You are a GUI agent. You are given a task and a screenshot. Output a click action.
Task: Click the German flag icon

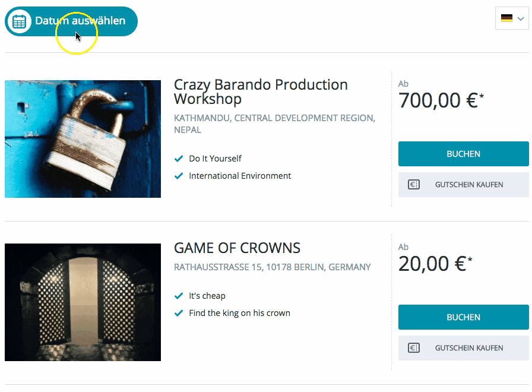point(506,18)
